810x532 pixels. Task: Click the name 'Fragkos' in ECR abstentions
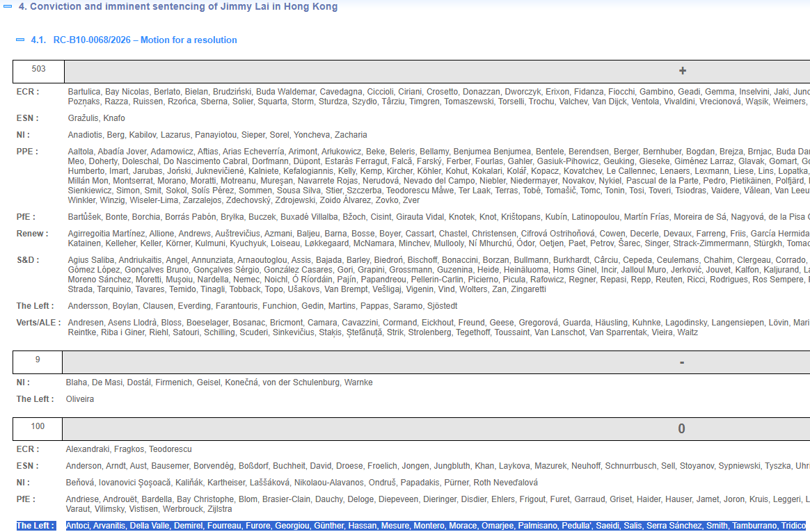(x=129, y=449)
